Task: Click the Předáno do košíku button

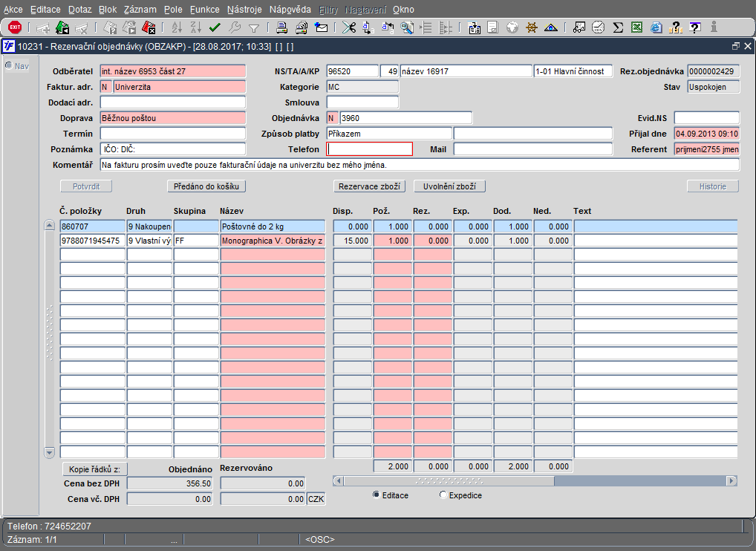Action: click(206, 186)
